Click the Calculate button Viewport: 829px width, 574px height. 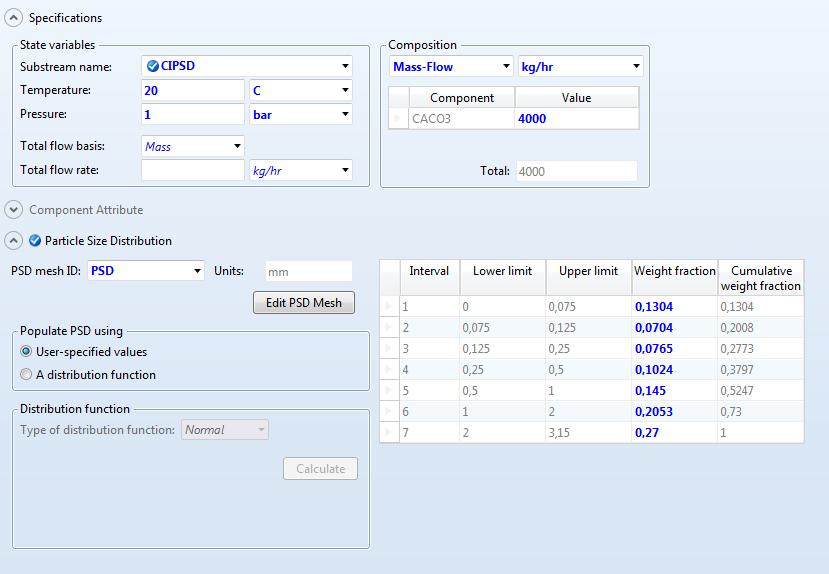320,469
